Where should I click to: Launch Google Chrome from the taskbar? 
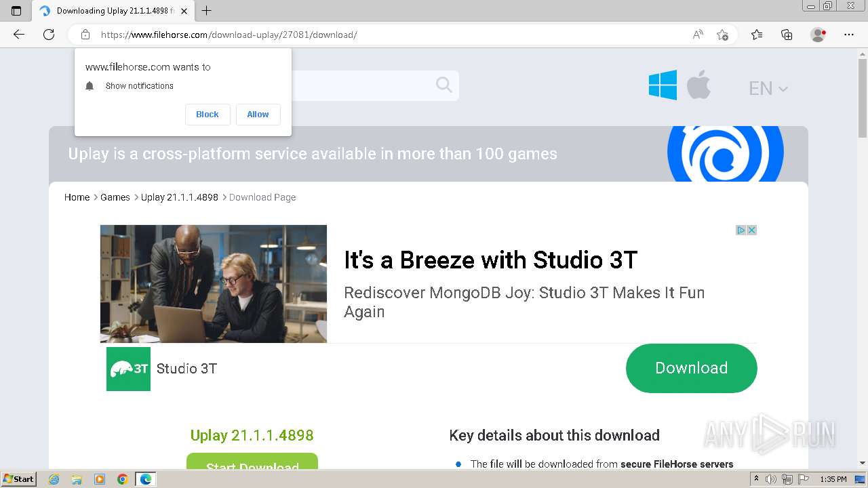[123, 479]
